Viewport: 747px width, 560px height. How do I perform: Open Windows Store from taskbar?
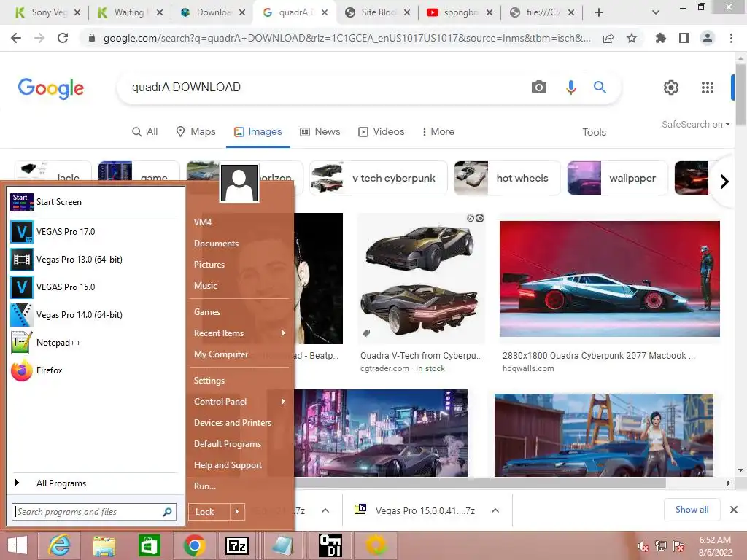[149, 545]
